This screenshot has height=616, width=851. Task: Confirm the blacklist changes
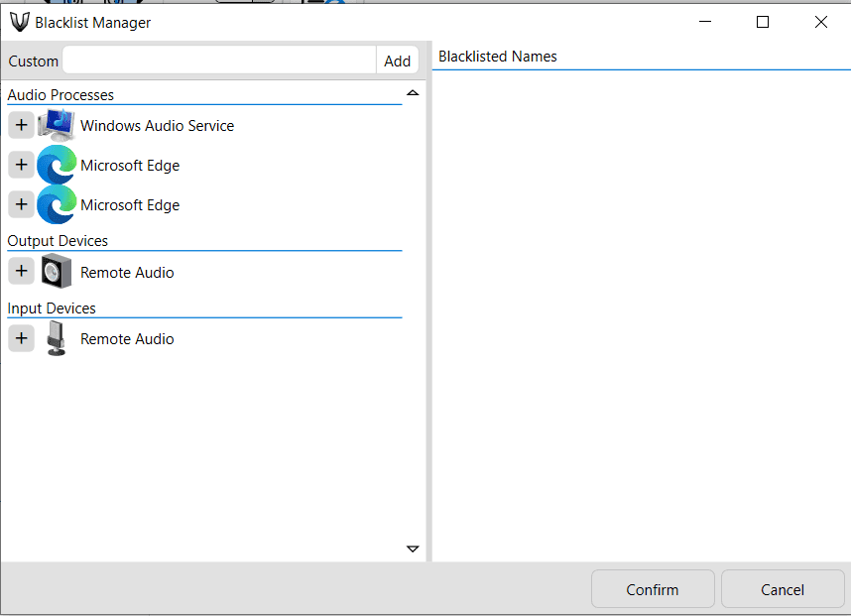click(653, 589)
